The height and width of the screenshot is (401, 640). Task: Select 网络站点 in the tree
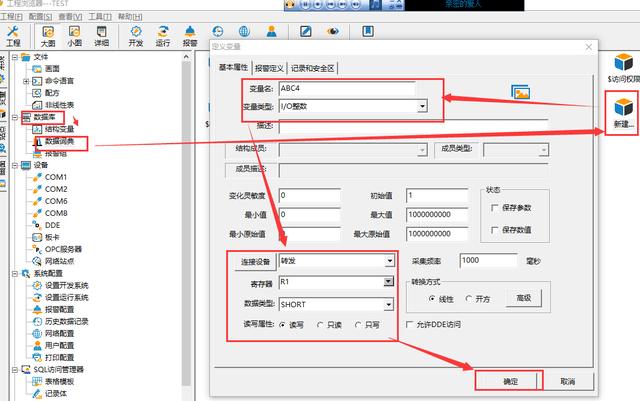(x=59, y=261)
